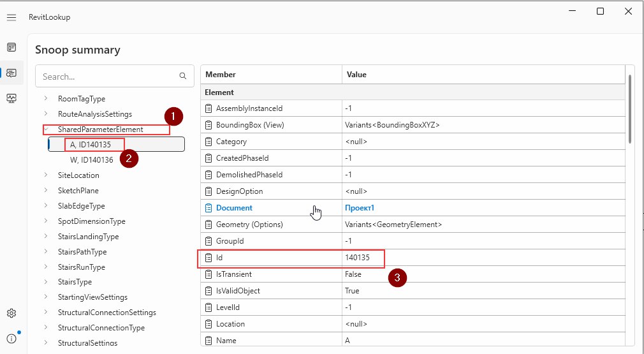
Task: Open the hamburger navigation menu
Action: tap(11, 17)
